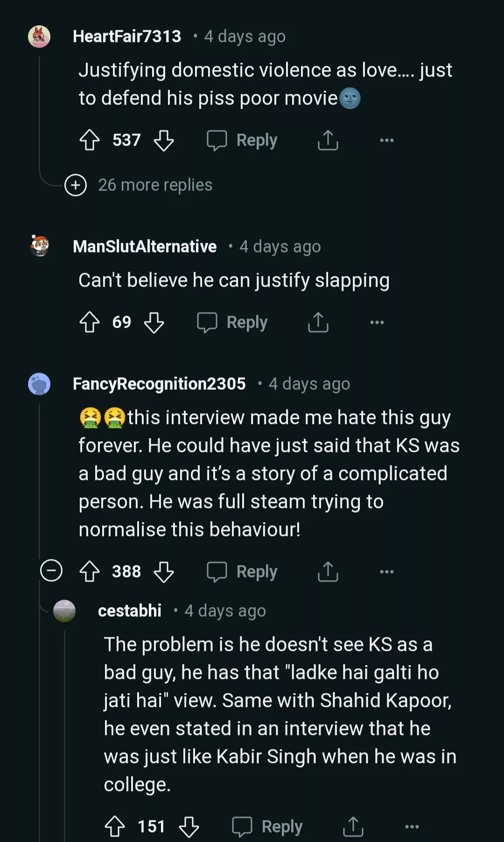Viewport: 504px width, 842px height.
Task: Share HeartFair7313's comment
Action: pyautogui.click(x=328, y=140)
